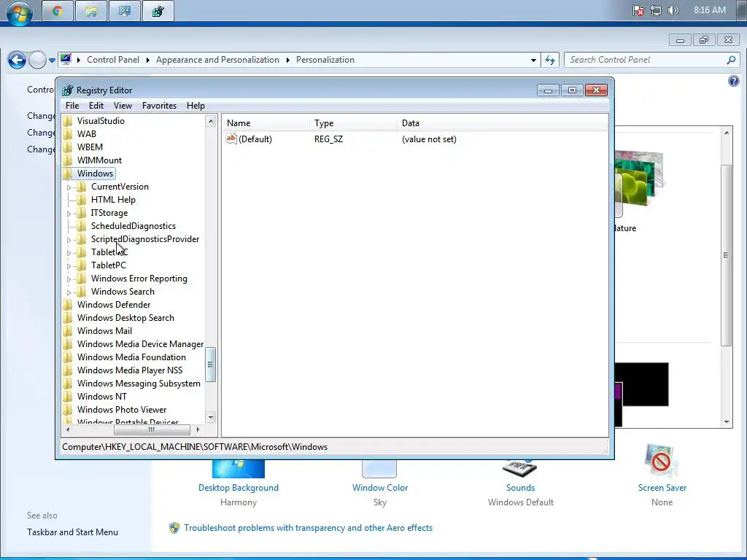
Task: Click the registry tree scroll-down arrow
Action: click(x=211, y=417)
